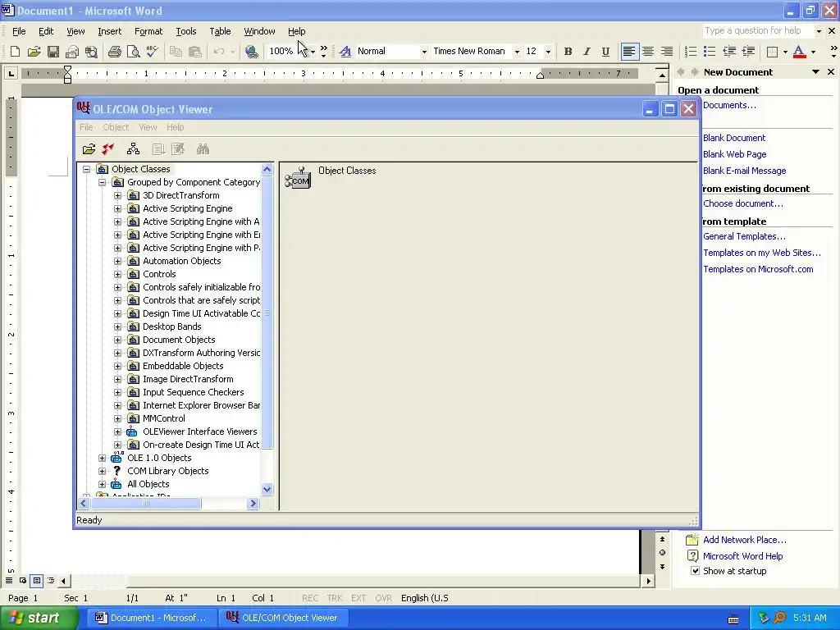Open Word's Table menu
The width and height of the screenshot is (840, 630).
[220, 31]
